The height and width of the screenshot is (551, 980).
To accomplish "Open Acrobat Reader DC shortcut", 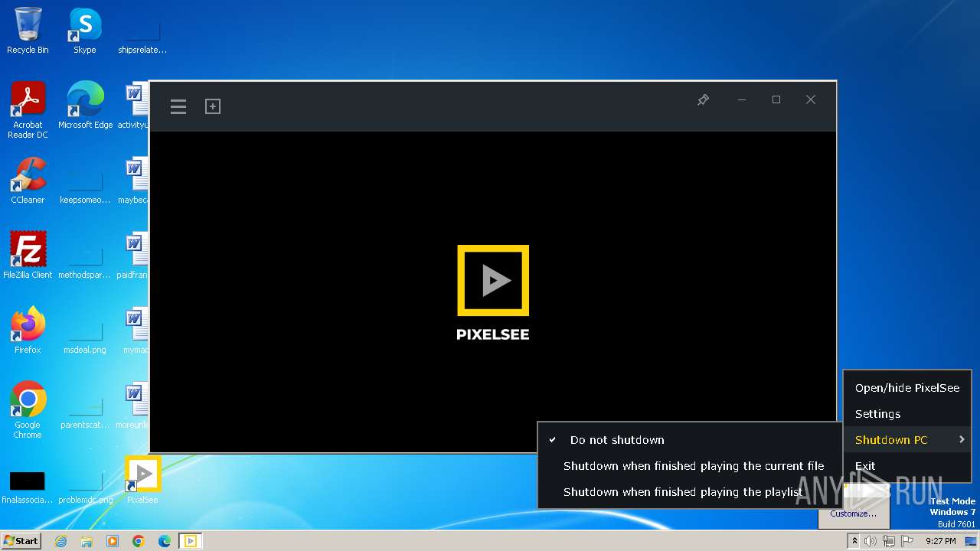I will click(28, 110).
